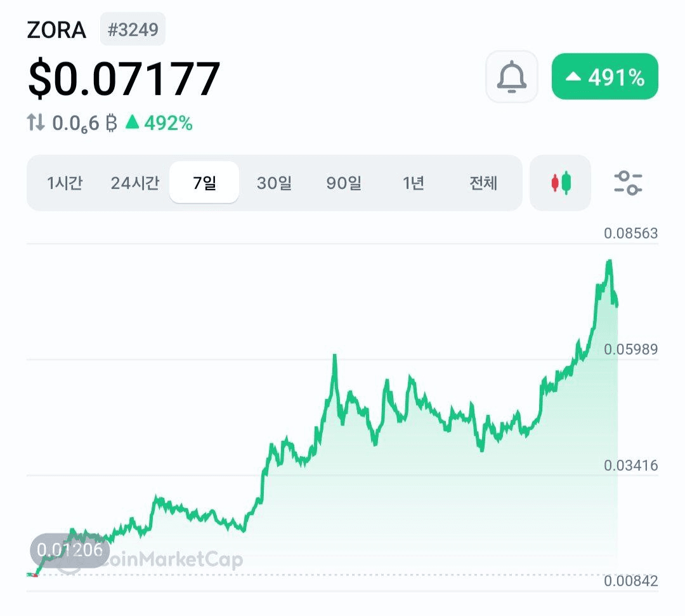Switch to the 30일 timeframe

(274, 183)
